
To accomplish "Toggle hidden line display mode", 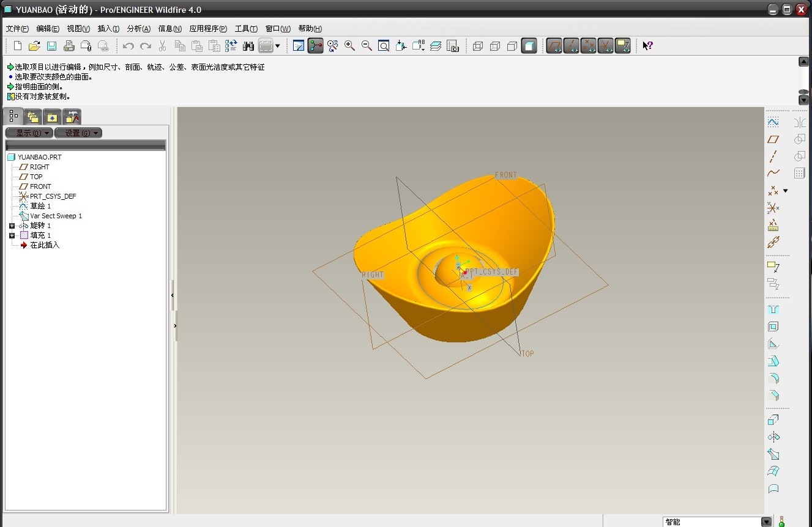I will 496,46.
